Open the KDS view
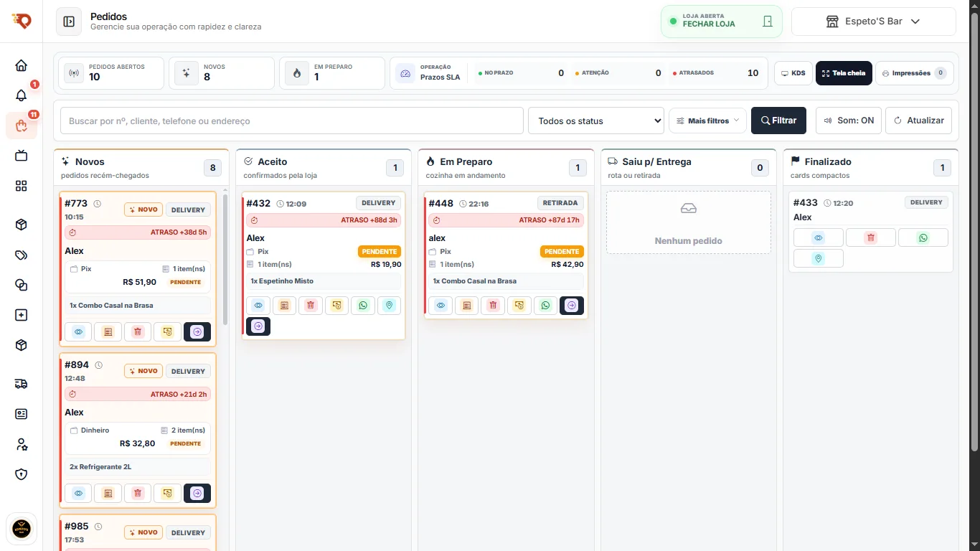Viewport: 980px width, 551px height. click(x=793, y=73)
